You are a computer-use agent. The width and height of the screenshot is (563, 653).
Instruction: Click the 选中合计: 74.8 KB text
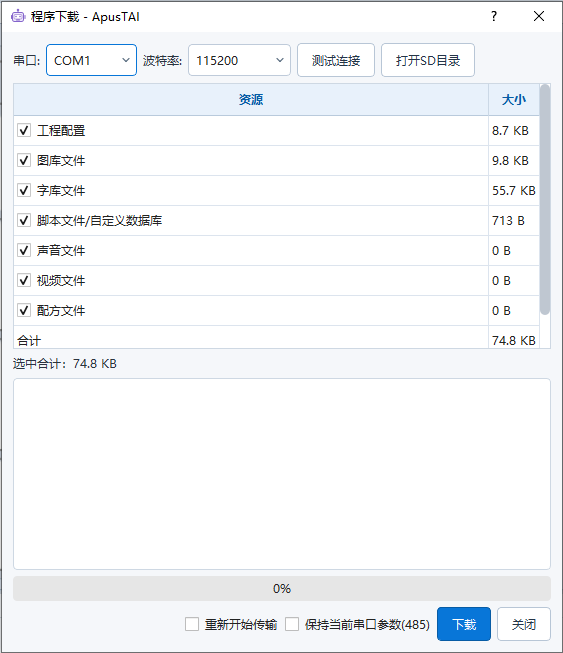[65, 364]
